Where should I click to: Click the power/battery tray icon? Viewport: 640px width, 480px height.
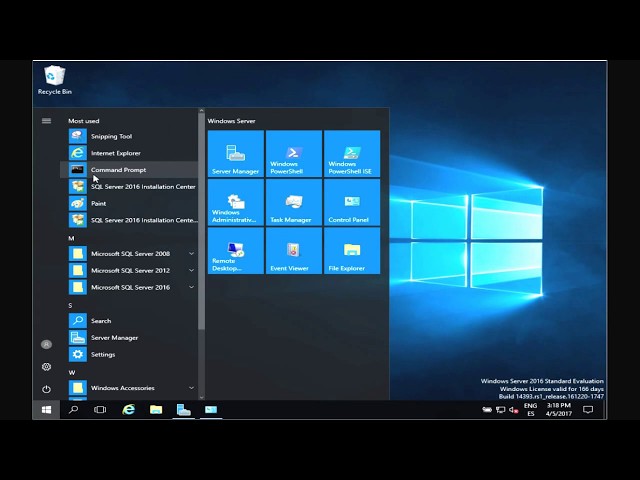(x=487, y=409)
